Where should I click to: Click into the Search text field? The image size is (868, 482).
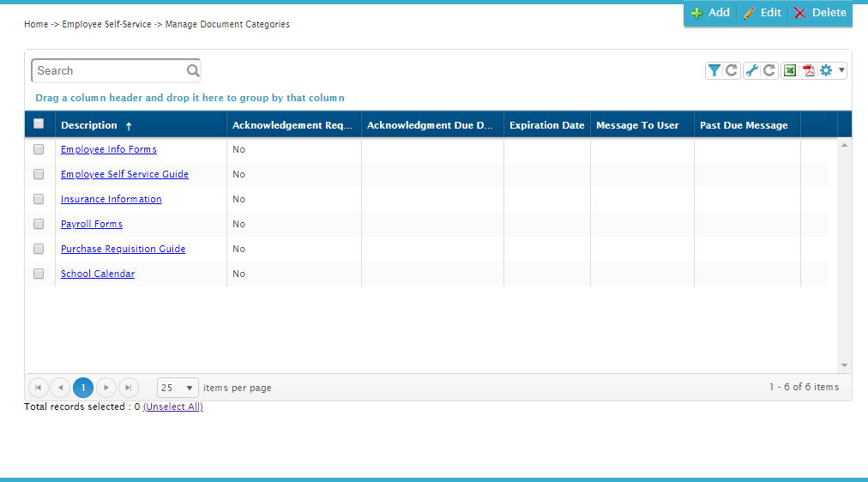click(x=110, y=70)
